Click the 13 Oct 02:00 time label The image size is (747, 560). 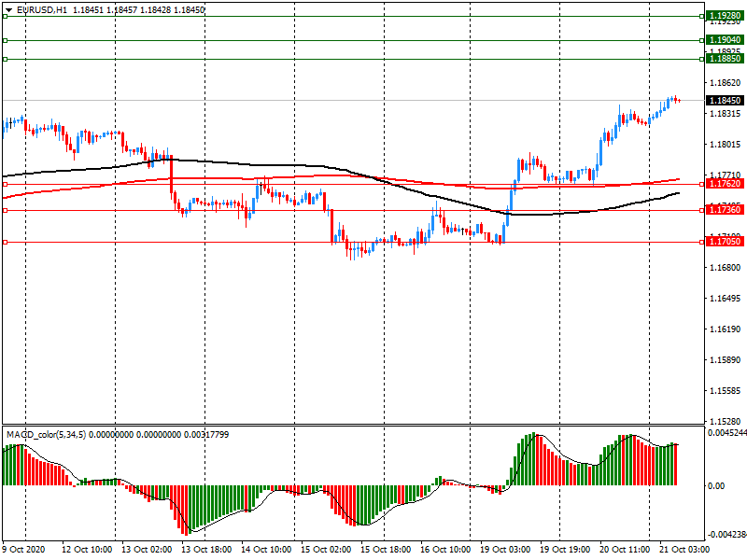tap(147, 549)
